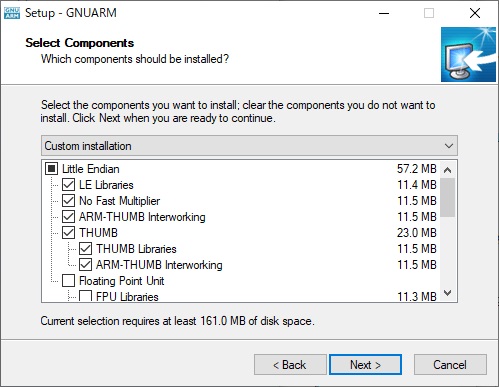499x387 pixels.
Task: Click the disk space requirement text
Action: (x=177, y=321)
